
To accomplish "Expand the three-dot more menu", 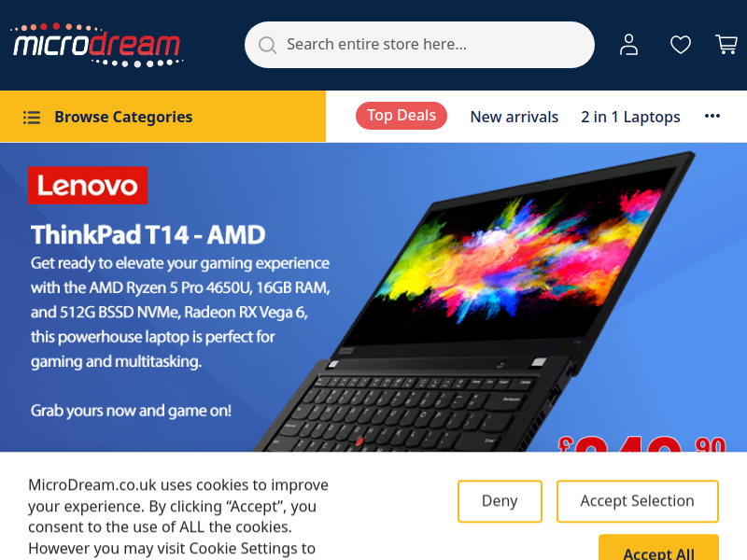I will 712,116.
